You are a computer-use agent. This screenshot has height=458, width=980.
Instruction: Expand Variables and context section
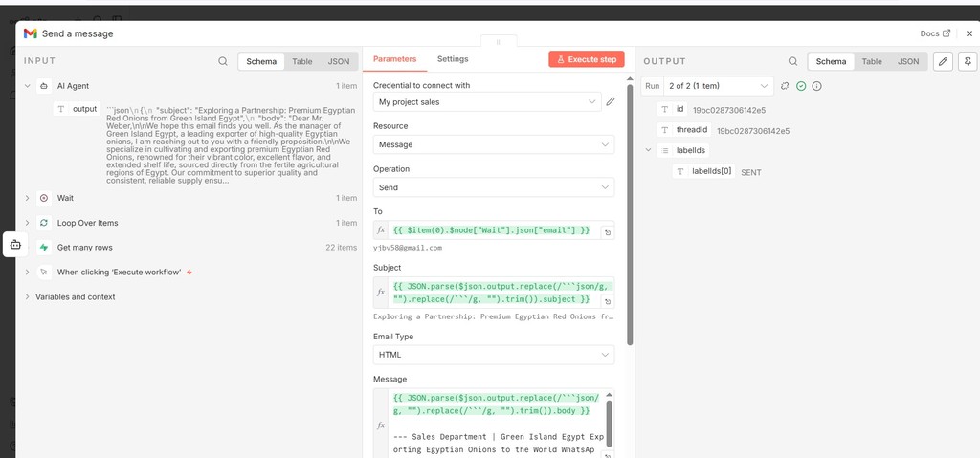coord(27,296)
